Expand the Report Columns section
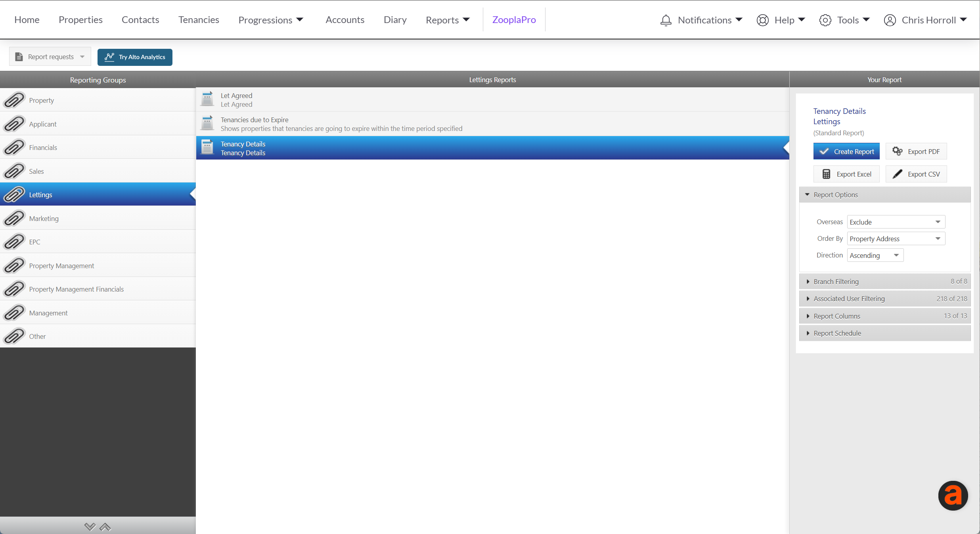The image size is (980, 534). point(885,316)
